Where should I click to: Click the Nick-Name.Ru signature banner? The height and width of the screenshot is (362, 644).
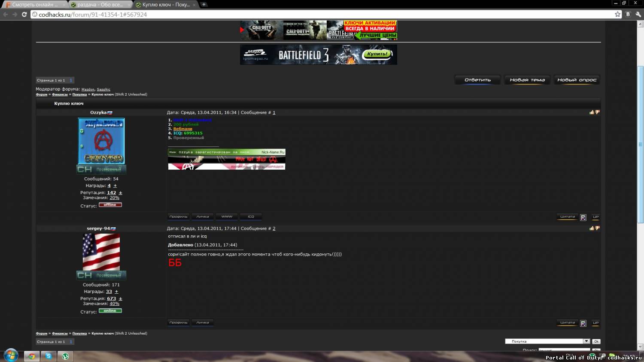point(227,159)
